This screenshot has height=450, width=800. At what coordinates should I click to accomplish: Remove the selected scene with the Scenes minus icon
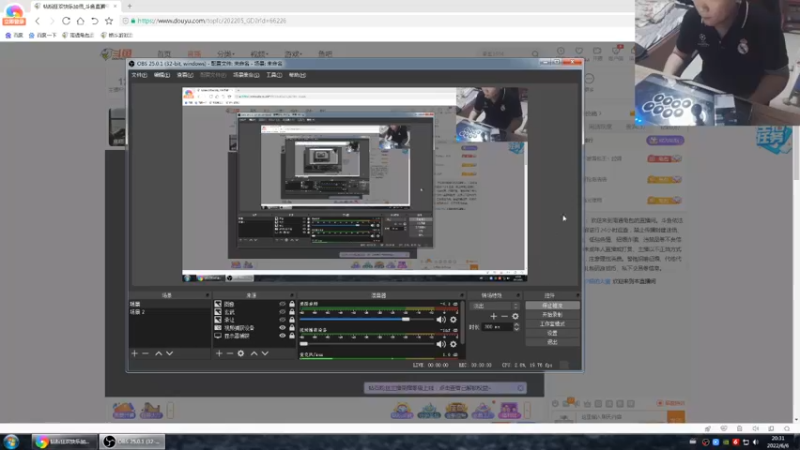pyautogui.click(x=145, y=353)
